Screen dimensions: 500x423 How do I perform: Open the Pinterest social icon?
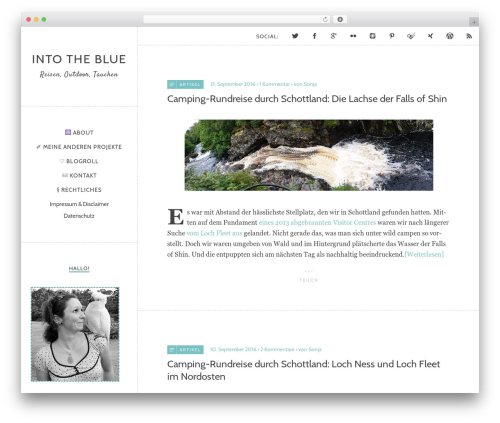click(x=392, y=36)
